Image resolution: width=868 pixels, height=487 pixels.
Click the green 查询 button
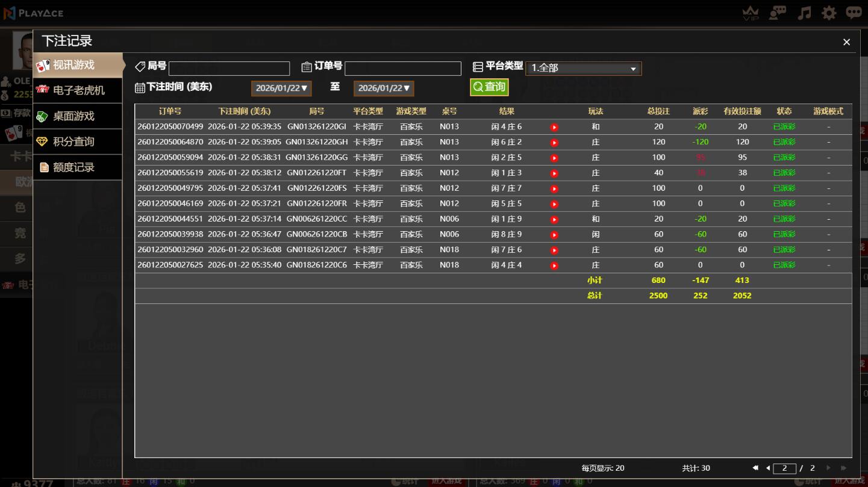(489, 87)
